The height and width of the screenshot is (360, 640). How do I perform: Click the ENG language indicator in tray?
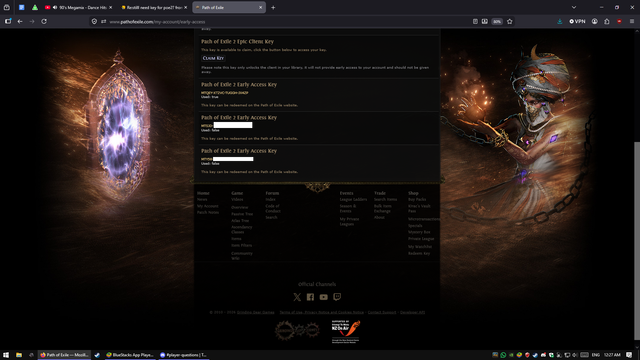point(596,355)
